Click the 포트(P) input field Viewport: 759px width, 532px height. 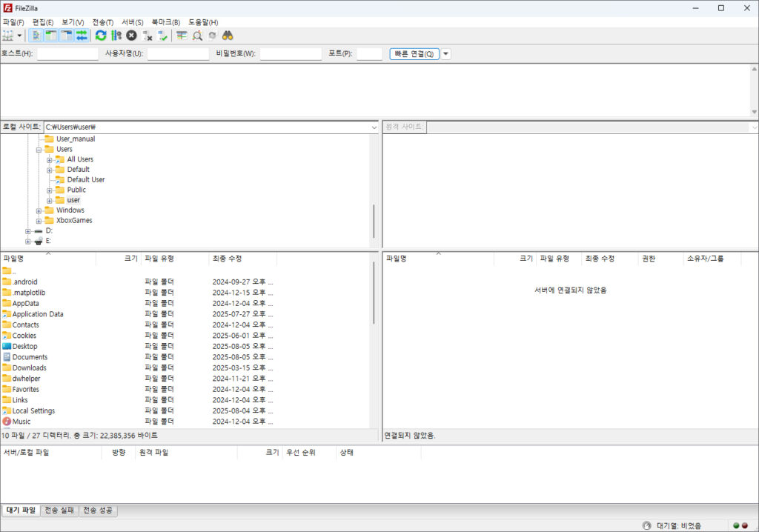(x=369, y=54)
